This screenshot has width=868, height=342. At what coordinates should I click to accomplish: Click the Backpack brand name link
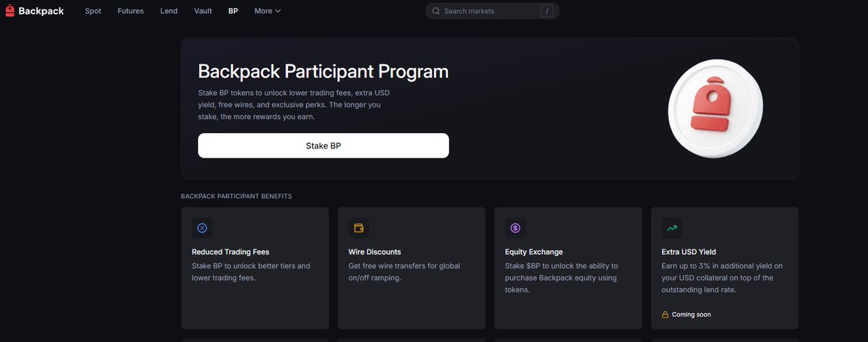(x=42, y=11)
